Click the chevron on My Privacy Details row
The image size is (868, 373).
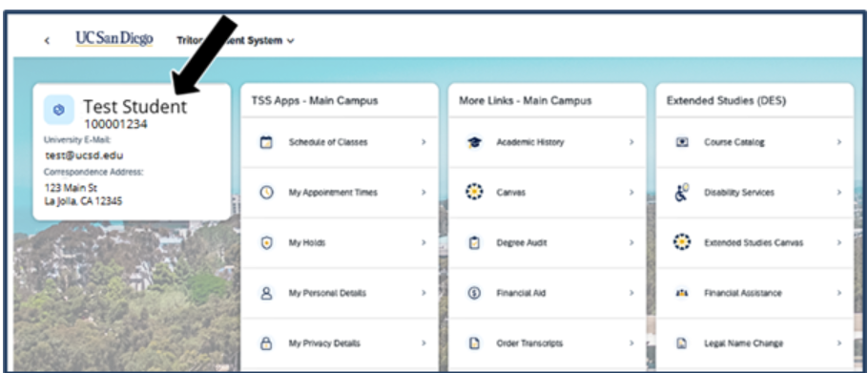click(x=424, y=343)
